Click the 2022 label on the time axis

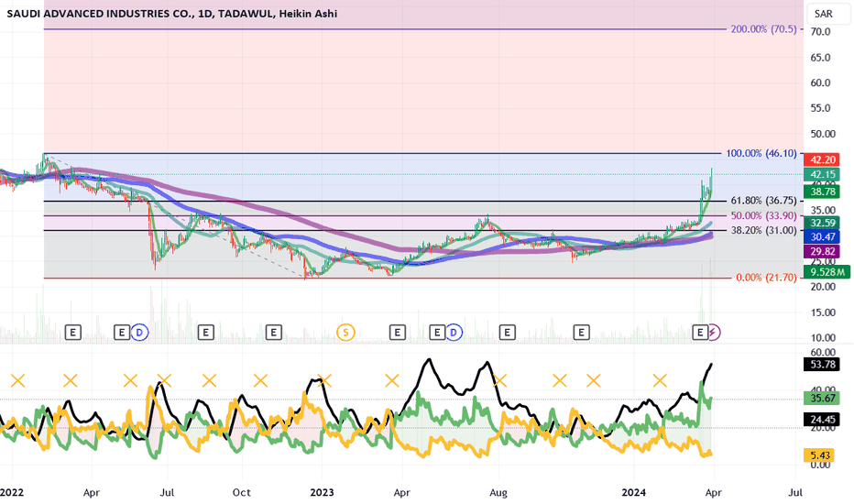pos(11,493)
